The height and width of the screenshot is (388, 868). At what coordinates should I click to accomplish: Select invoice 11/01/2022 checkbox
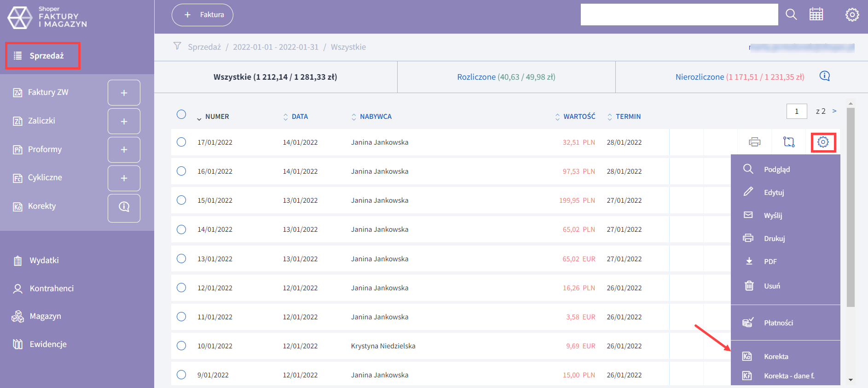(181, 317)
